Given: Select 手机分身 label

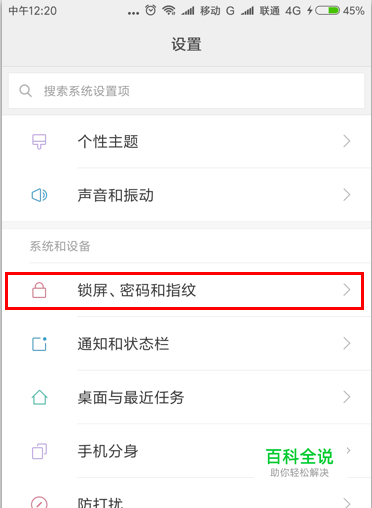Looking at the screenshot, I should pyautogui.click(x=108, y=451).
